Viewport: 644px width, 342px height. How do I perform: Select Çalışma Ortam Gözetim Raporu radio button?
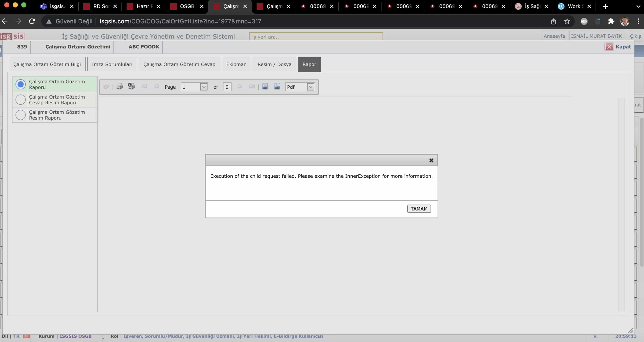(21, 84)
